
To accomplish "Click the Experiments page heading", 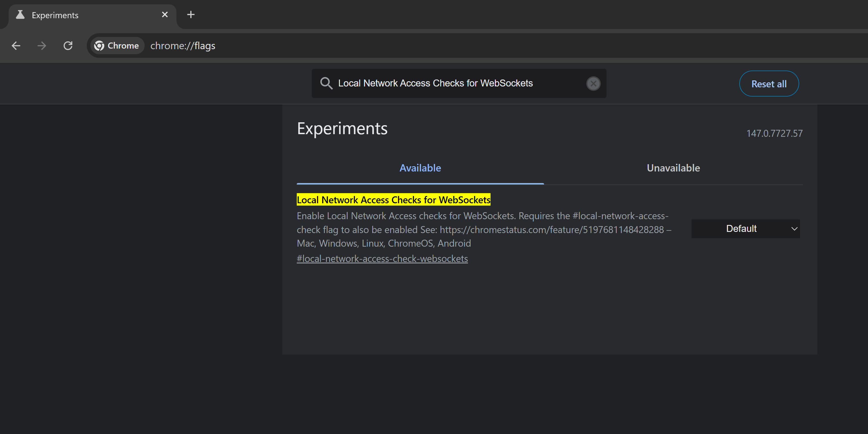I will pos(342,128).
